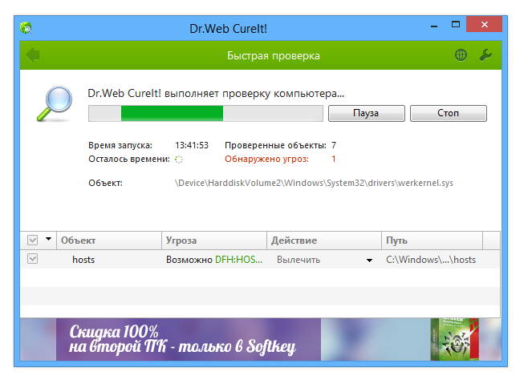Sort by the Путь column header
Viewport: 532px width, 392px height.
(433, 240)
